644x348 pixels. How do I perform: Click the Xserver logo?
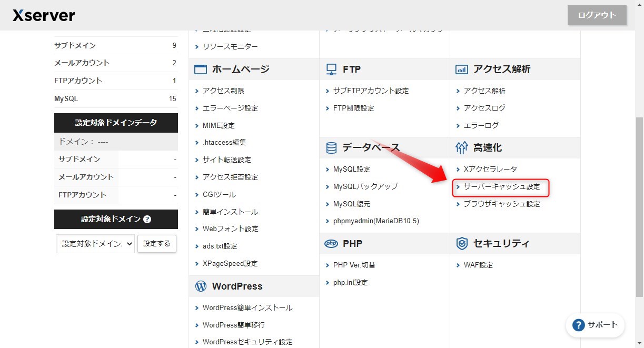pyautogui.click(x=43, y=15)
